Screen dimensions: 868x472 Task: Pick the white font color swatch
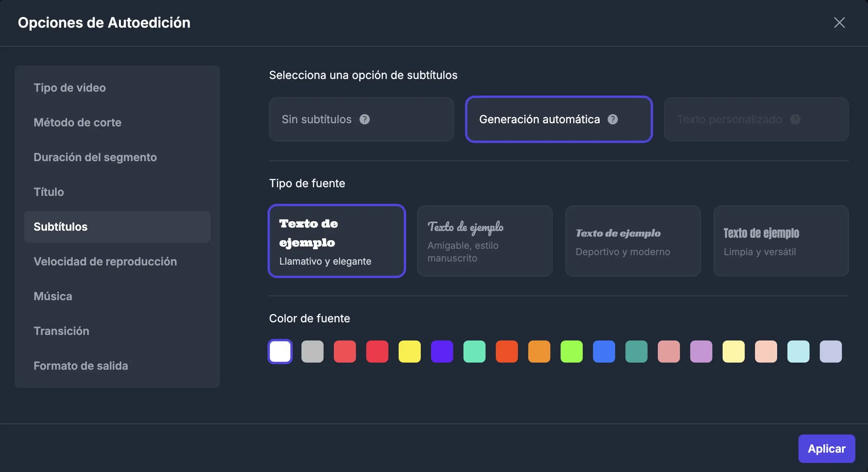[280, 352]
